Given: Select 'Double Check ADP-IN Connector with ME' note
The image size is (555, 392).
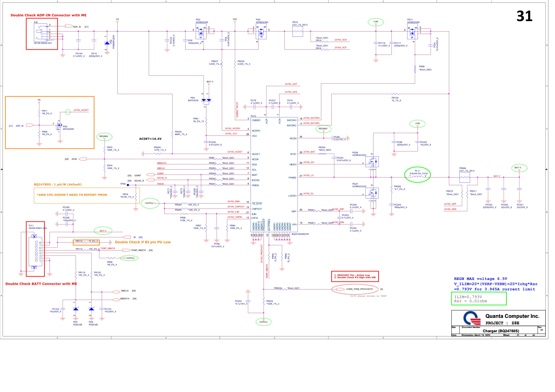Looking at the screenshot, I should pos(49,15).
